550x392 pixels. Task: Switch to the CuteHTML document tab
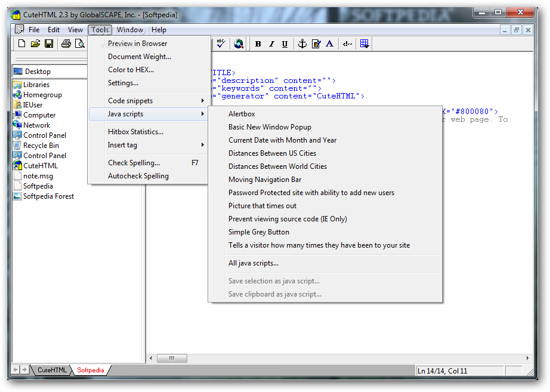(51, 370)
